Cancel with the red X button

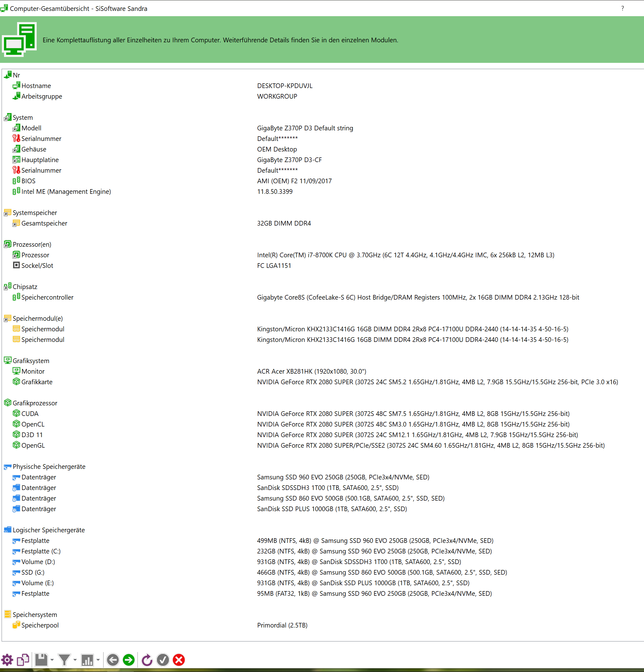coord(179,660)
